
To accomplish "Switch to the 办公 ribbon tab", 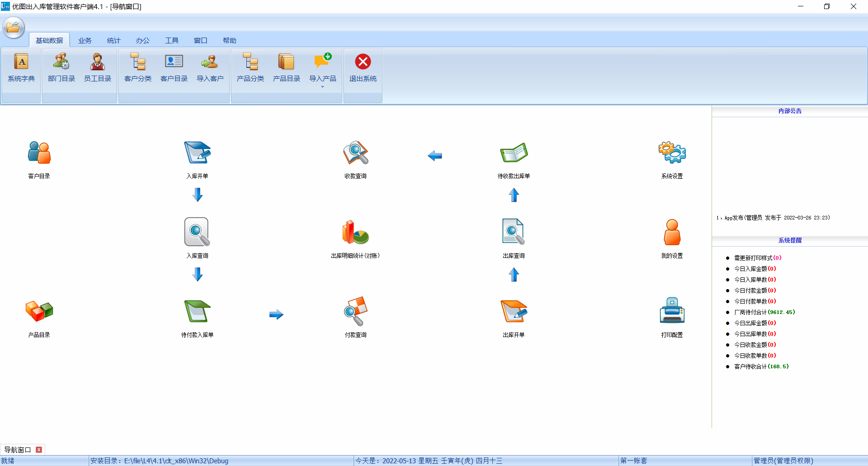I will pos(143,40).
